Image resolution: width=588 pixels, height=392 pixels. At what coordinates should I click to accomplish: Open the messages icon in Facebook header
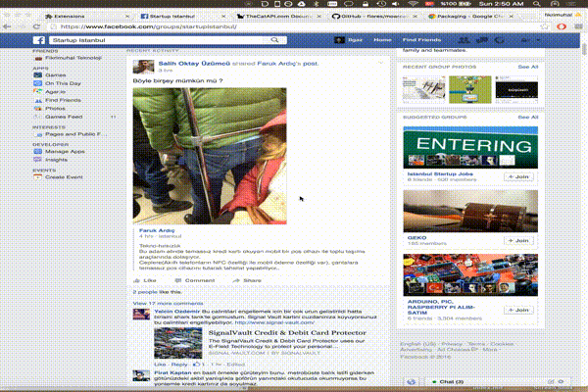482,40
